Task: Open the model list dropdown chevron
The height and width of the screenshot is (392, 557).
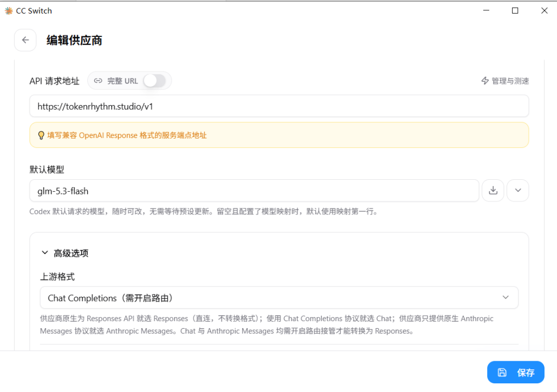Action: pos(517,191)
